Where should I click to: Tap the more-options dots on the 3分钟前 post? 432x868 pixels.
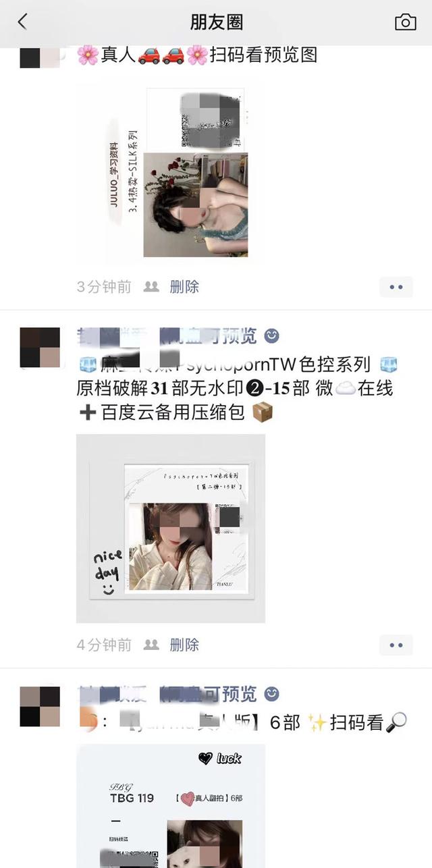pos(396,287)
